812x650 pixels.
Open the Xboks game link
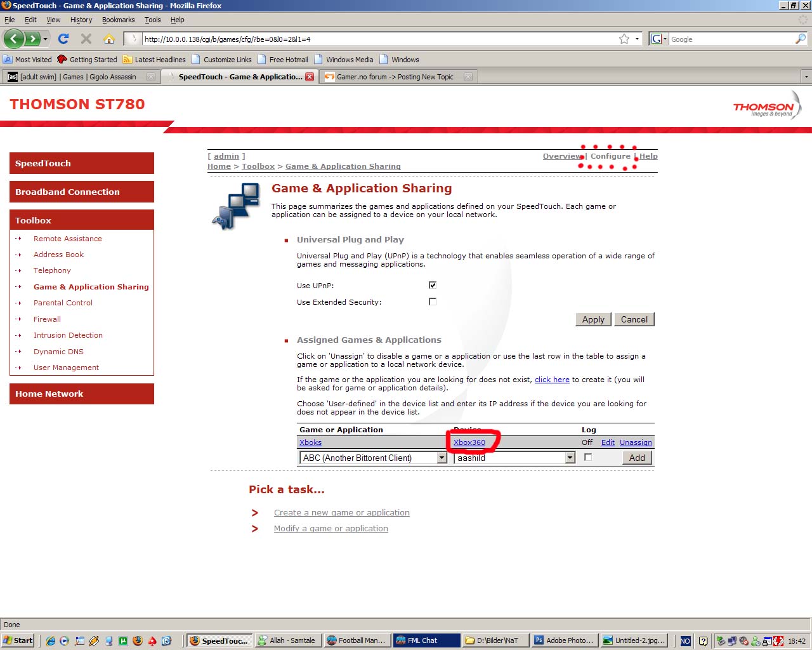310,442
